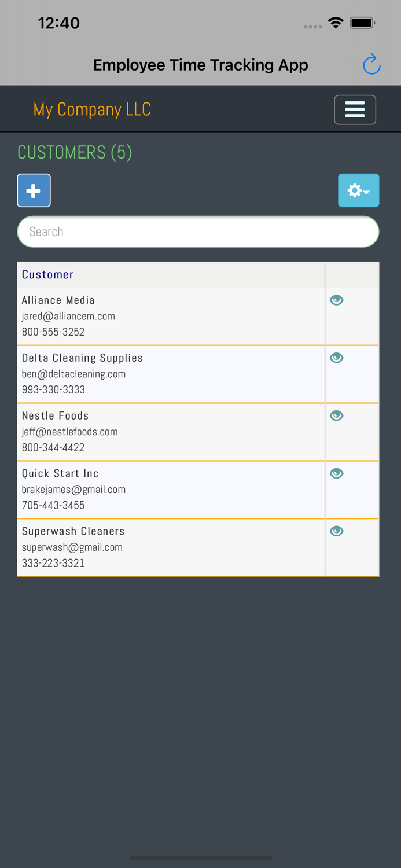Image resolution: width=401 pixels, height=868 pixels.
Task: Expand the gear dropdown arrow
Action: pyautogui.click(x=366, y=190)
